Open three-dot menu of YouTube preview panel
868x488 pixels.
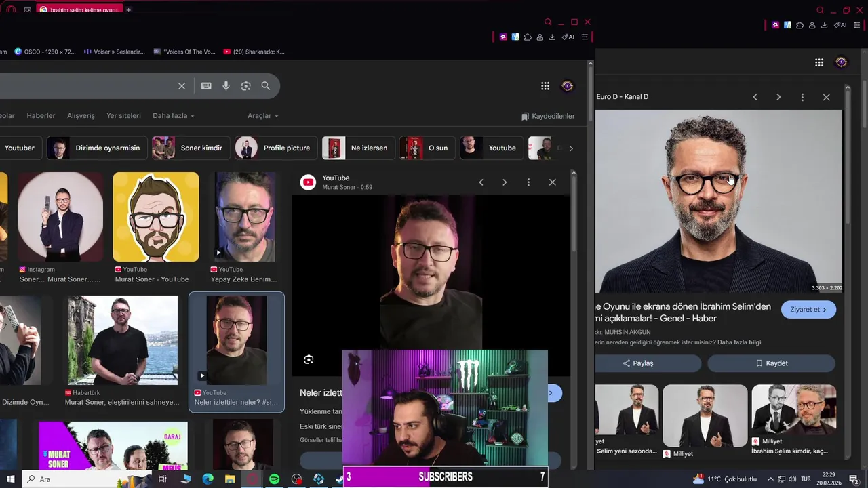coord(528,182)
